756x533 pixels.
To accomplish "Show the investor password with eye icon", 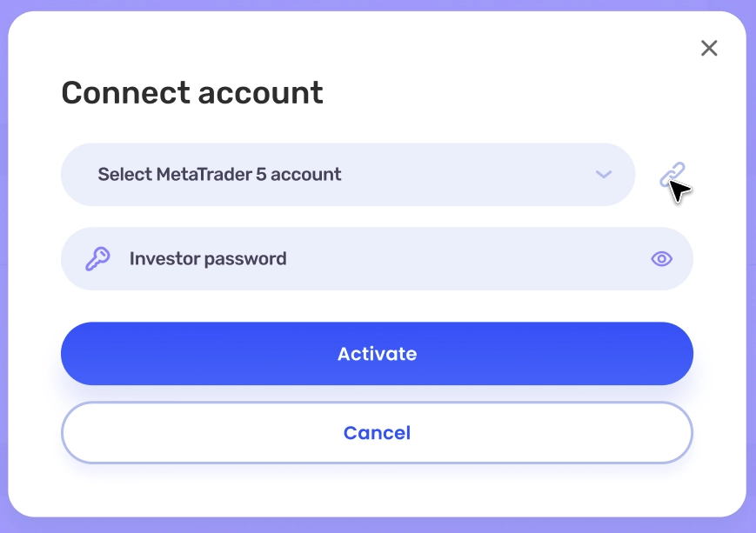I will click(x=662, y=258).
